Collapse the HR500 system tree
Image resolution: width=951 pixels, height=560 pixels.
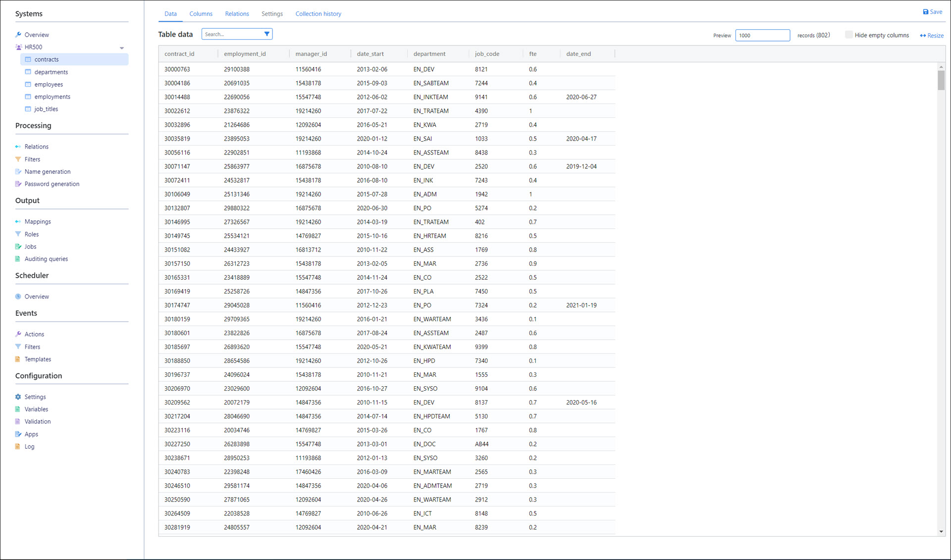[x=122, y=48]
